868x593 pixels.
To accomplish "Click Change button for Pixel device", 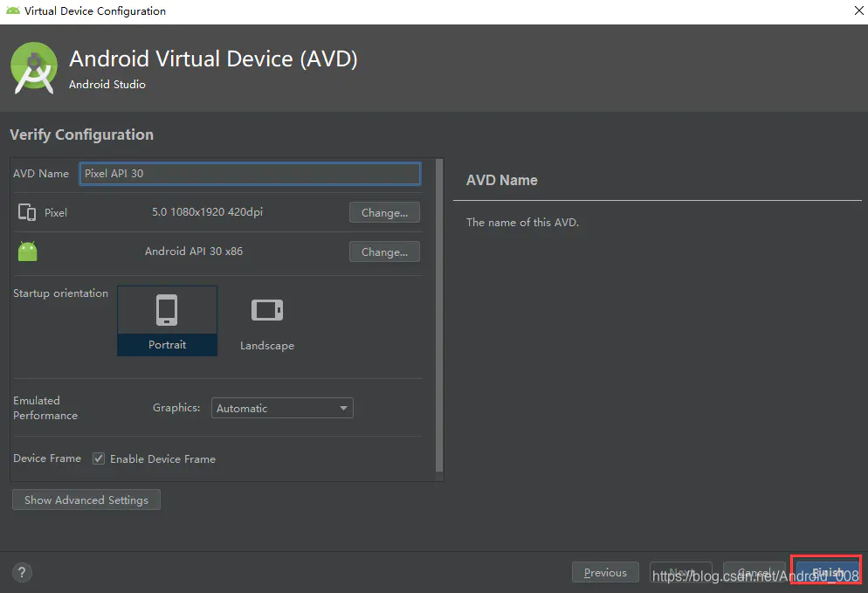I will coord(384,212).
